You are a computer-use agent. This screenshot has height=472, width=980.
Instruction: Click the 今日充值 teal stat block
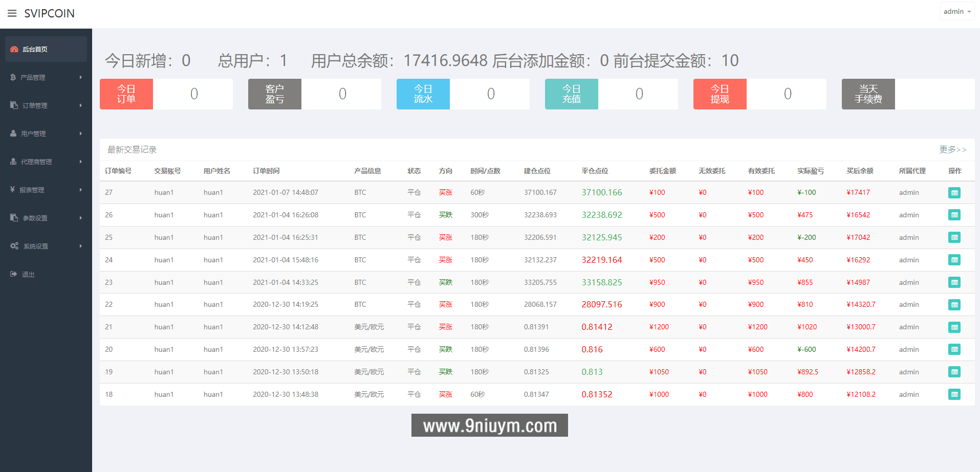[571, 94]
